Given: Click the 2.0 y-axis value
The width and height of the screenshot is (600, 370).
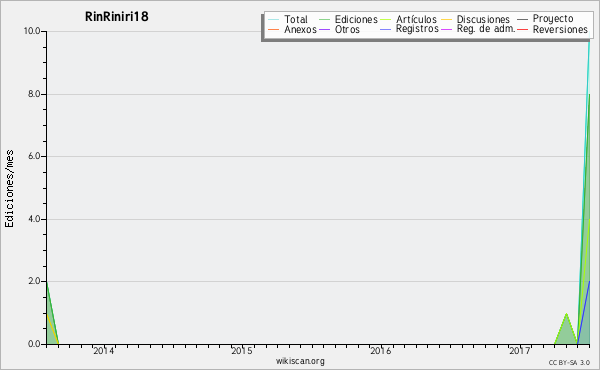Looking at the screenshot, I should [34, 281].
